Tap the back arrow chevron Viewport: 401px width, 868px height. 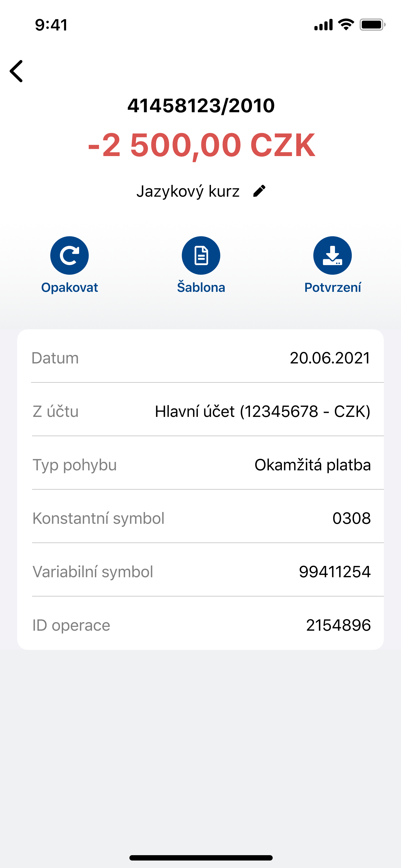click(17, 71)
